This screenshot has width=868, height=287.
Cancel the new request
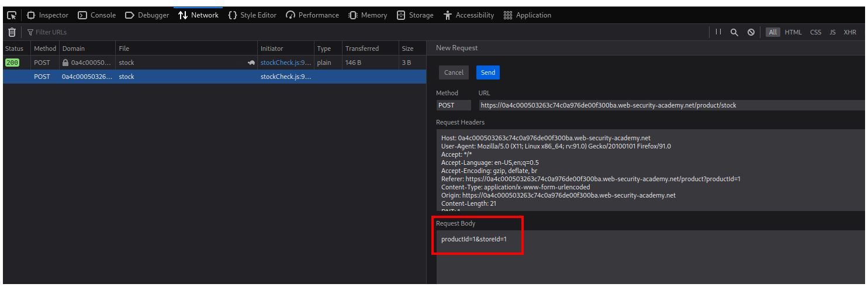point(454,72)
